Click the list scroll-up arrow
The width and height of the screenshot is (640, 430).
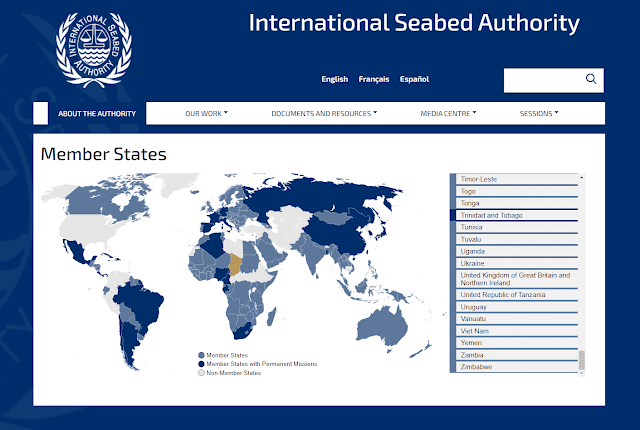582,177
